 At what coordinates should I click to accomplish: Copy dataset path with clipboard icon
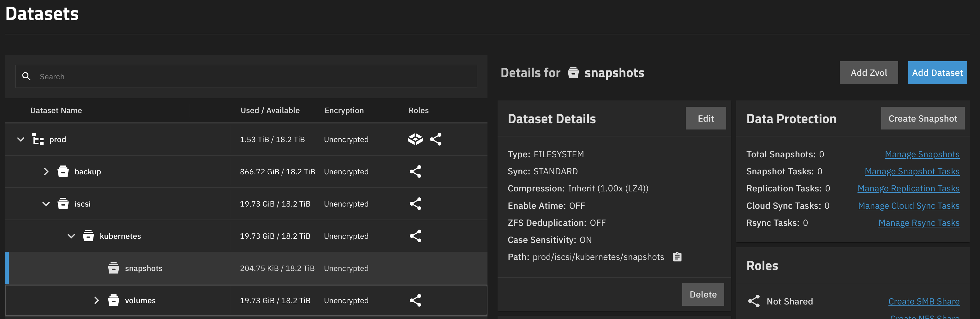(x=677, y=257)
